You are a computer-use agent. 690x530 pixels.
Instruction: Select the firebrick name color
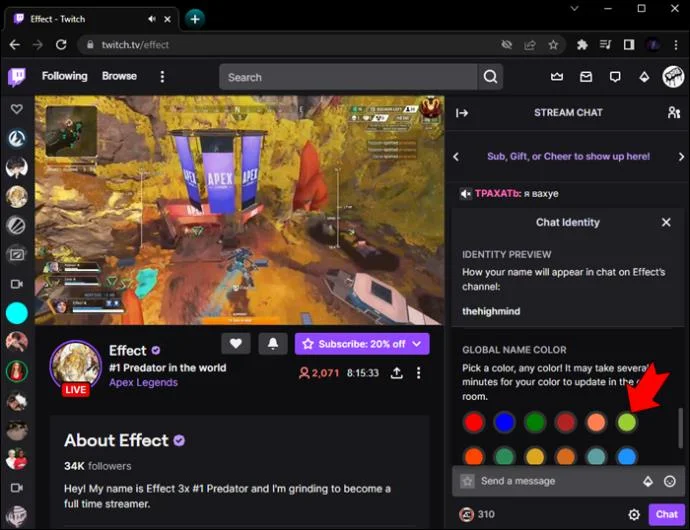tap(565, 422)
